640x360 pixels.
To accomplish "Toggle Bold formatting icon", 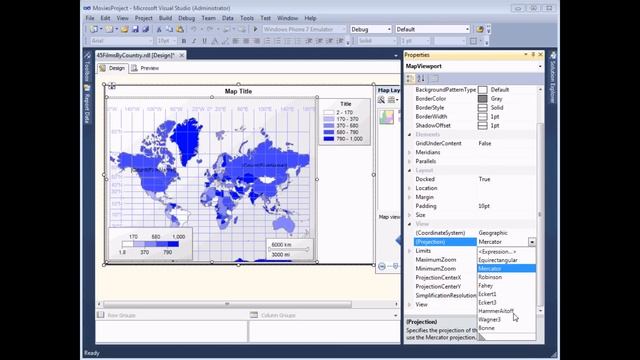I will coord(184,41).
